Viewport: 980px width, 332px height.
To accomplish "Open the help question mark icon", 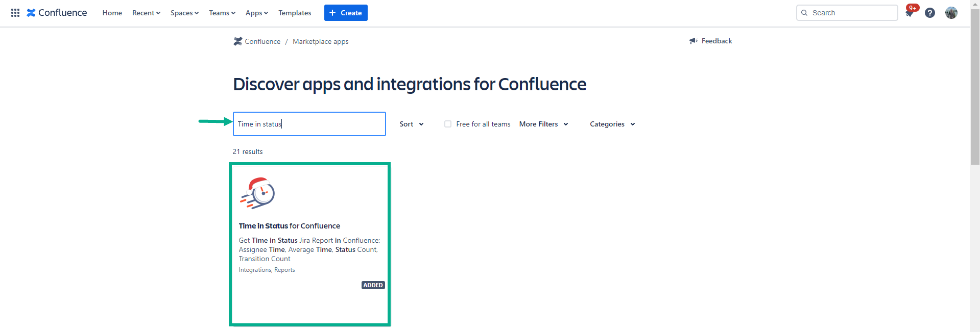I will point(930,13).
